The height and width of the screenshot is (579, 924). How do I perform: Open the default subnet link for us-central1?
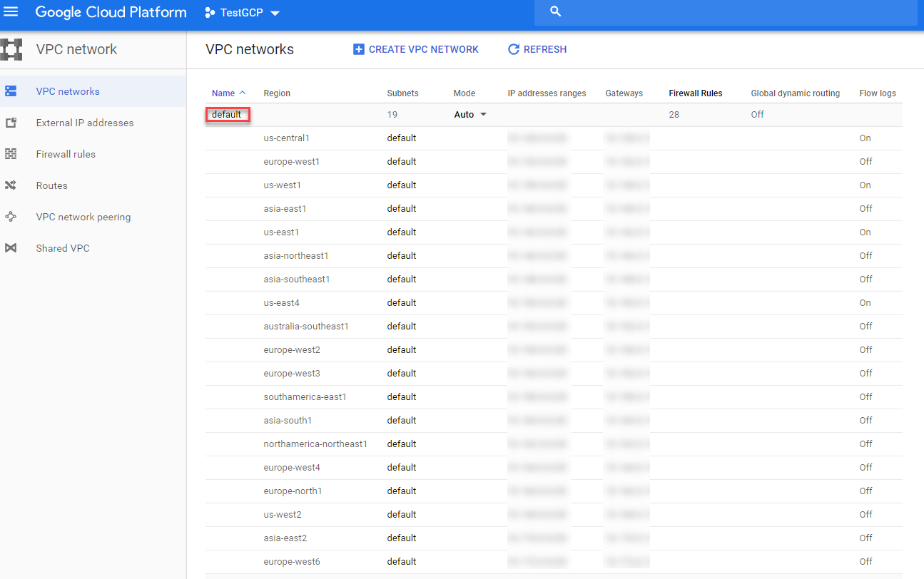pyautogui.click(x=402, y=138)
